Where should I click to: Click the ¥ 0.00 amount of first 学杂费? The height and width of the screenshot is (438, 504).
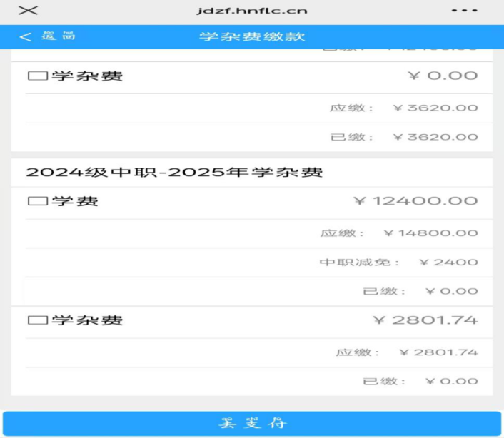(443, 76)
